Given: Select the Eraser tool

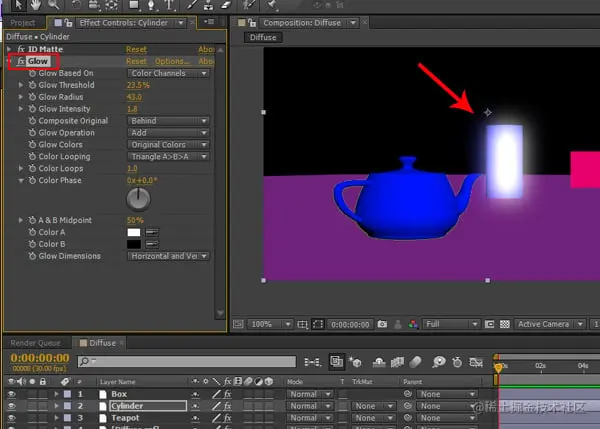Looking at the screenshot, I should coord(226,5).
